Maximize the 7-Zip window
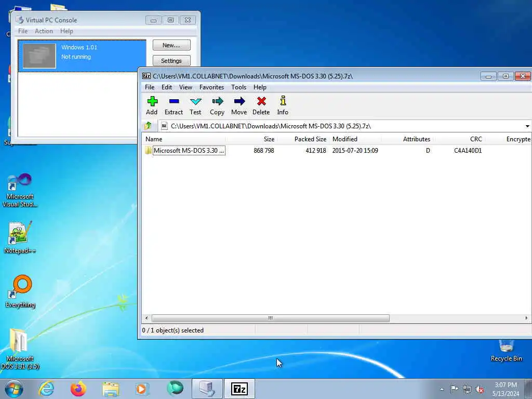The height and width of the screenshot is (399, 532). pos(506,76)
